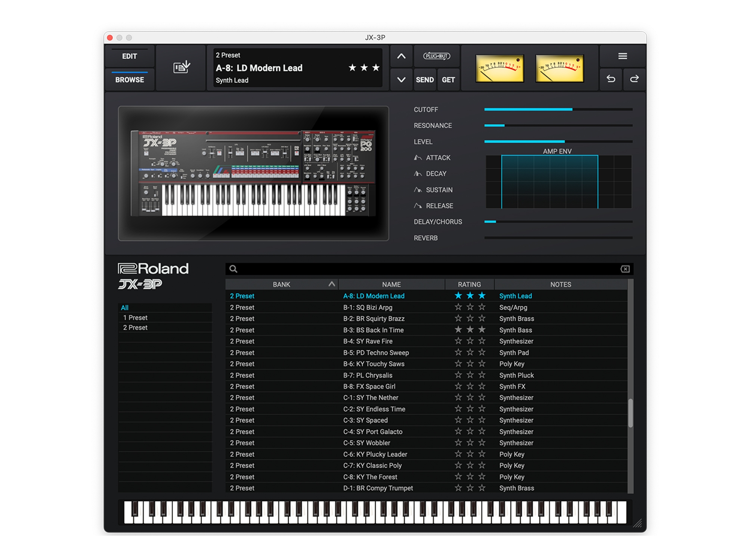Click the save patch icon
The image size is (747, 560).
(x=182, y=68)
